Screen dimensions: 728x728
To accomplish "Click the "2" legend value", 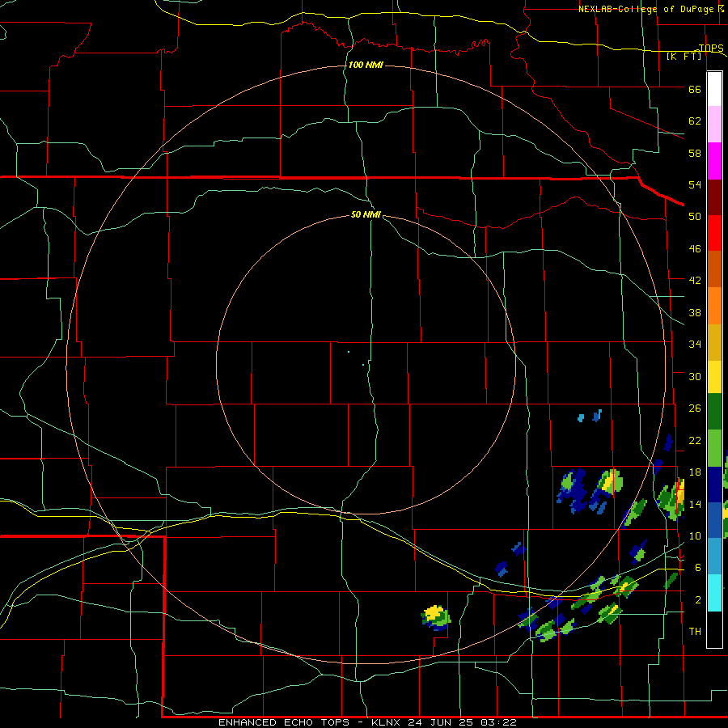I will [x=698, y=600].
